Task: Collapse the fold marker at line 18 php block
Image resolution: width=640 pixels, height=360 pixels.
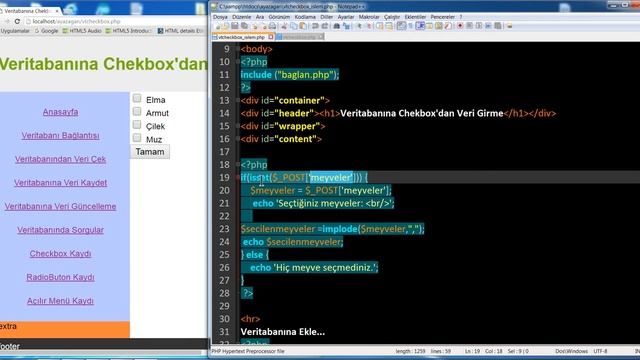Action: [238, 164]
